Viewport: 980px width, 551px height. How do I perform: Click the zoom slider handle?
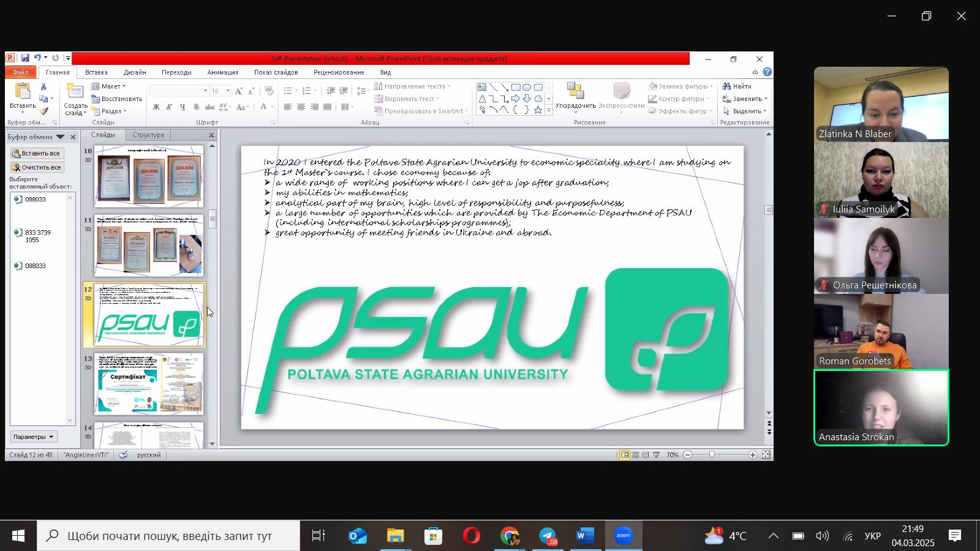(712, 455)
